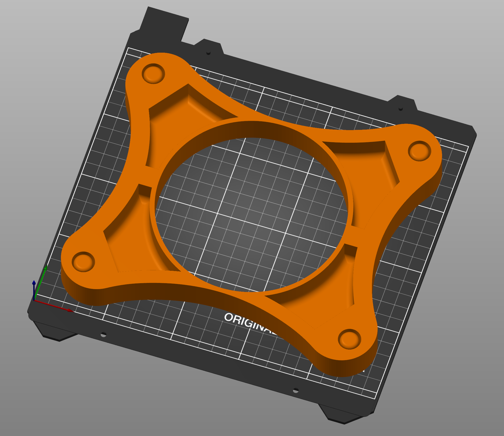Click the bottom-left mounting hole of the model

pos(83,261)
